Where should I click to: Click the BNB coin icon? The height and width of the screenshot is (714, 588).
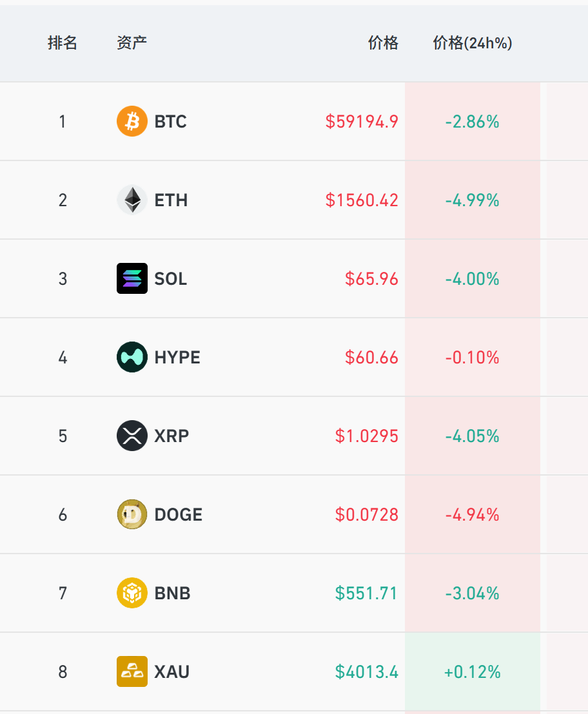coord(132,593)
